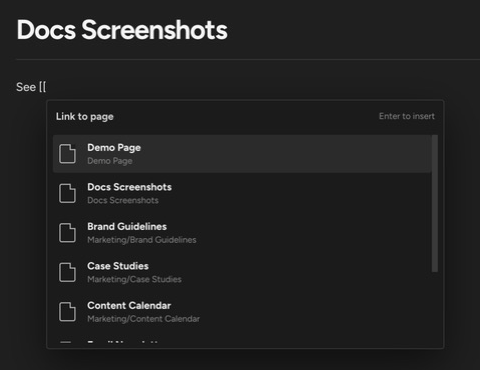Select the Docs Screenshots link suggestion
The width and height of the screenshot is (480, 370).
[x=242, y=193]
